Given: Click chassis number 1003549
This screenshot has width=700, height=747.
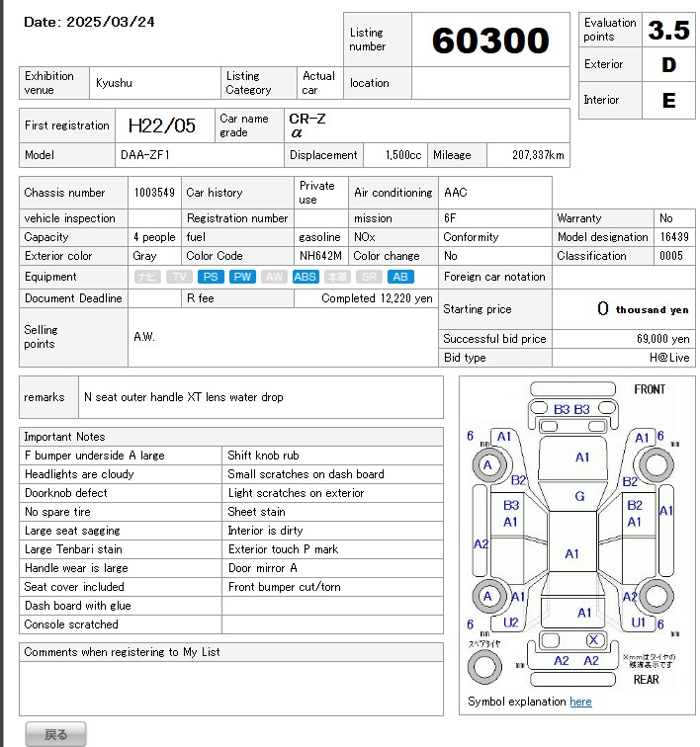Looking at the screenshot, I should point(154,193).
